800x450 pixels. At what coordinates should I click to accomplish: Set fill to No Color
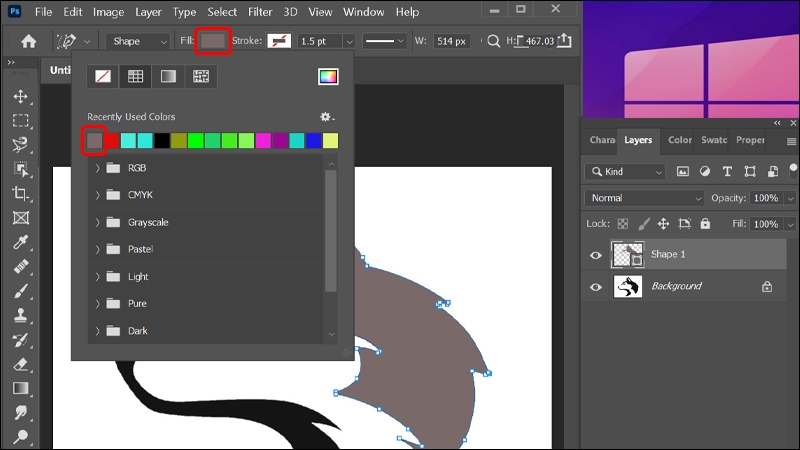point(103,77)
